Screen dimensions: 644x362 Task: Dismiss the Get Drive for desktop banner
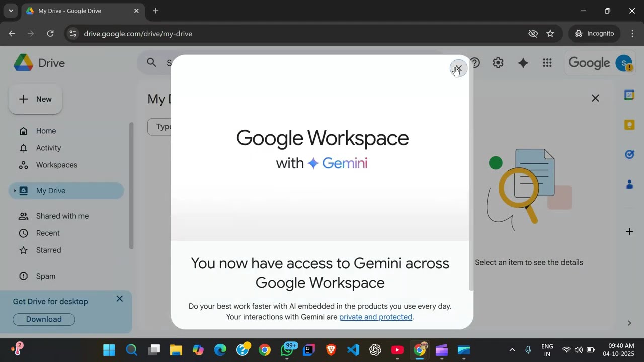pyautogui.click(x=119, y=299)
